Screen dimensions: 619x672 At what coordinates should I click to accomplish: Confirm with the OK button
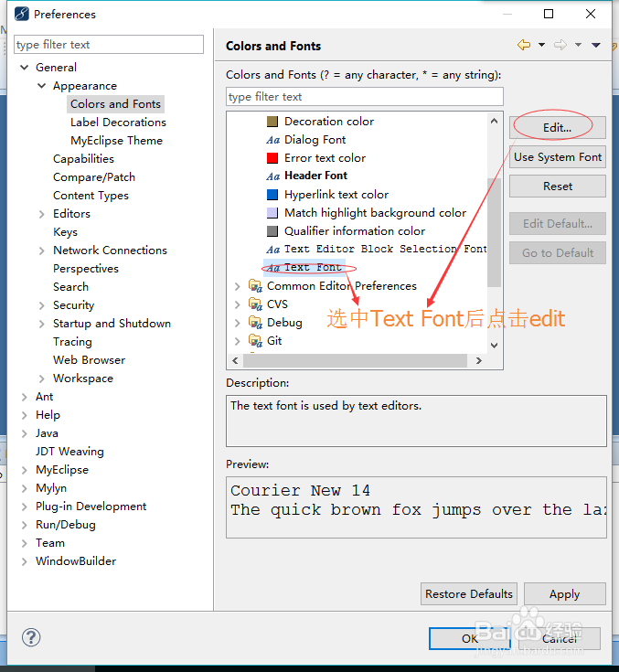[469, 638]
